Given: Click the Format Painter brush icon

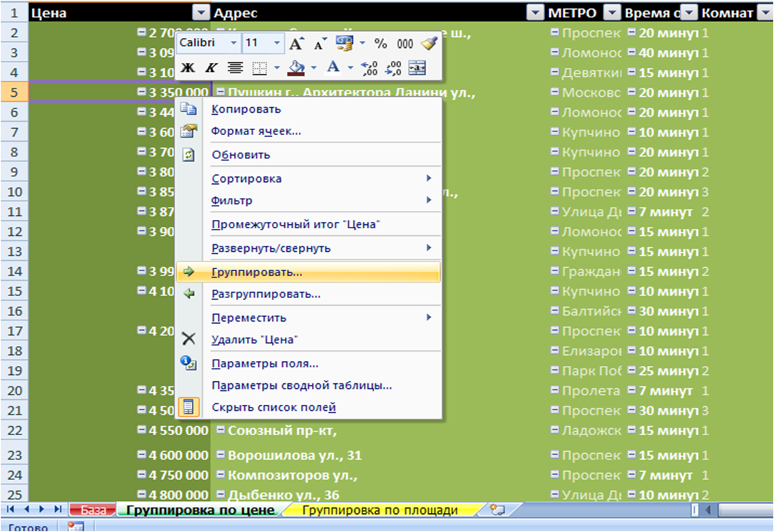Looking at the screenshot, I should click(x=430, y=44).
